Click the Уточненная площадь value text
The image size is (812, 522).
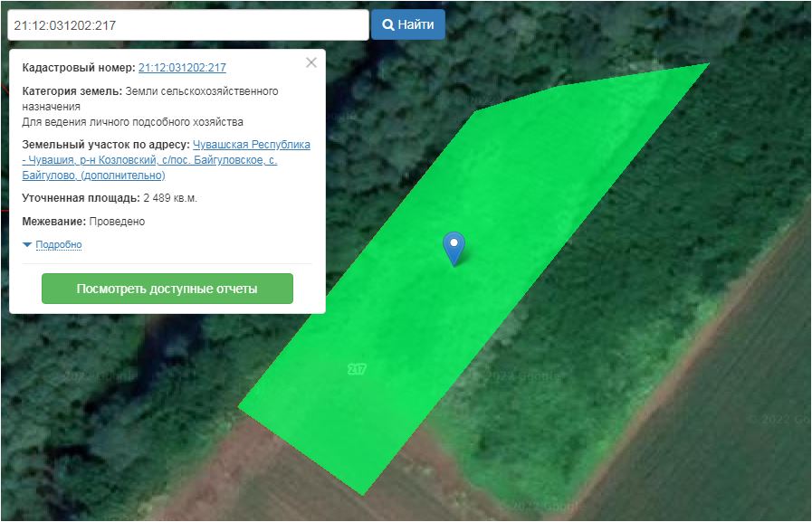coord(169,198)
